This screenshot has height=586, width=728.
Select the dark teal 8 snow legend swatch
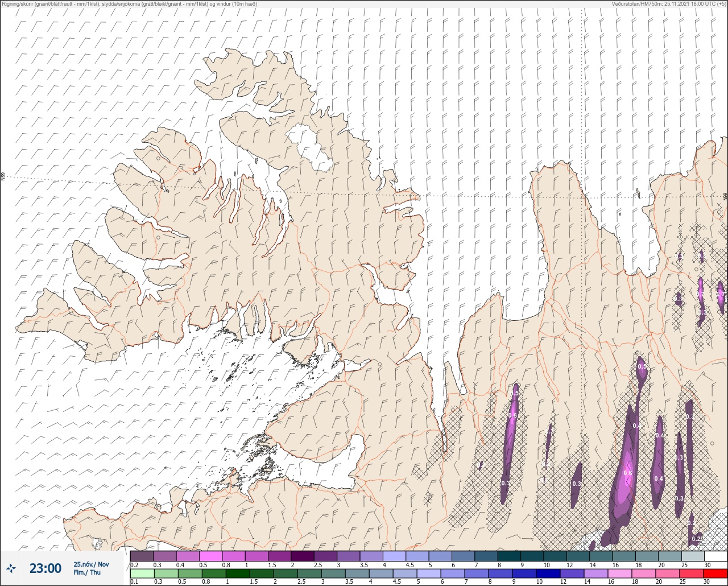(509, 556)
